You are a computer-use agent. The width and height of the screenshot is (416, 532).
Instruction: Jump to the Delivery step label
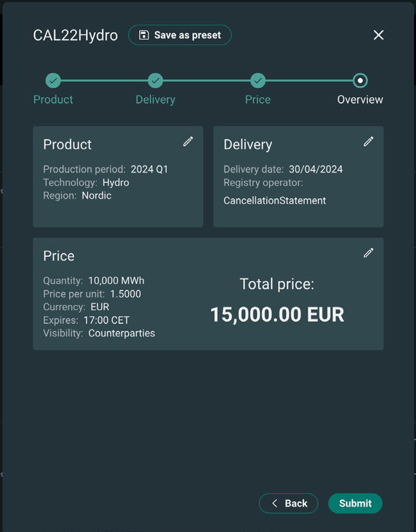click(155, 100)
